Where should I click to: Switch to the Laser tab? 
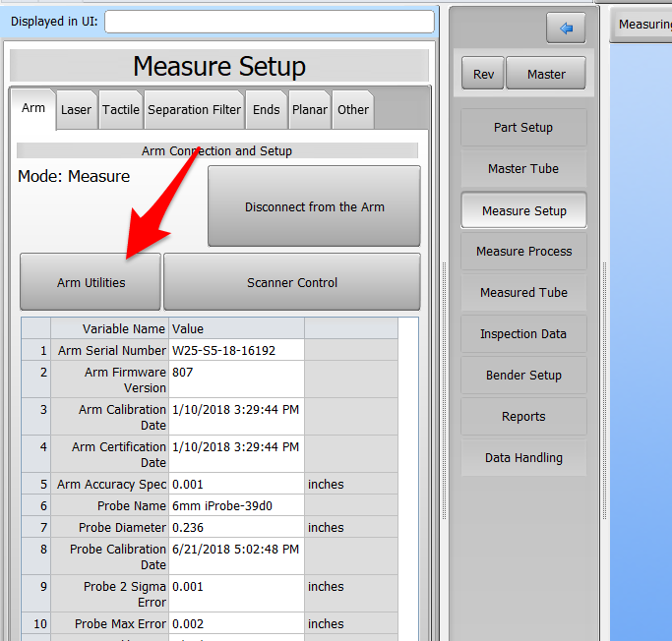(76, 110)
